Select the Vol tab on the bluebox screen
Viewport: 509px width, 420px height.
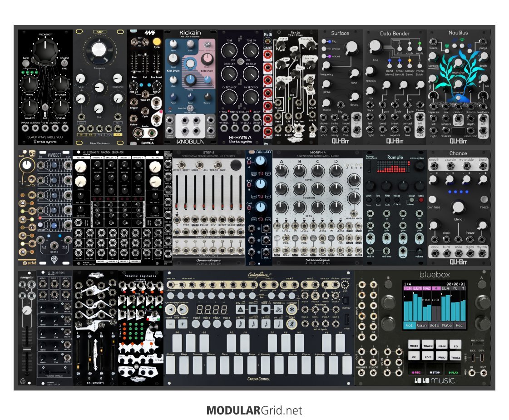click(410, 325)
